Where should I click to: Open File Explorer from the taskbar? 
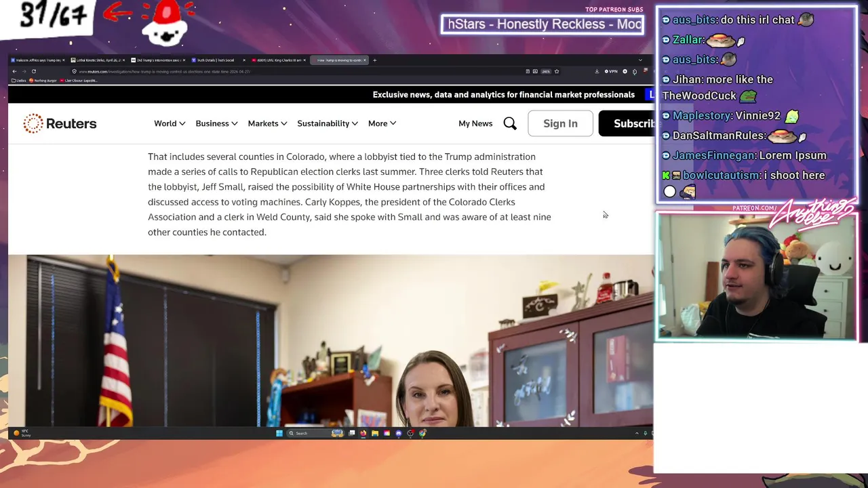click(375, 433)
